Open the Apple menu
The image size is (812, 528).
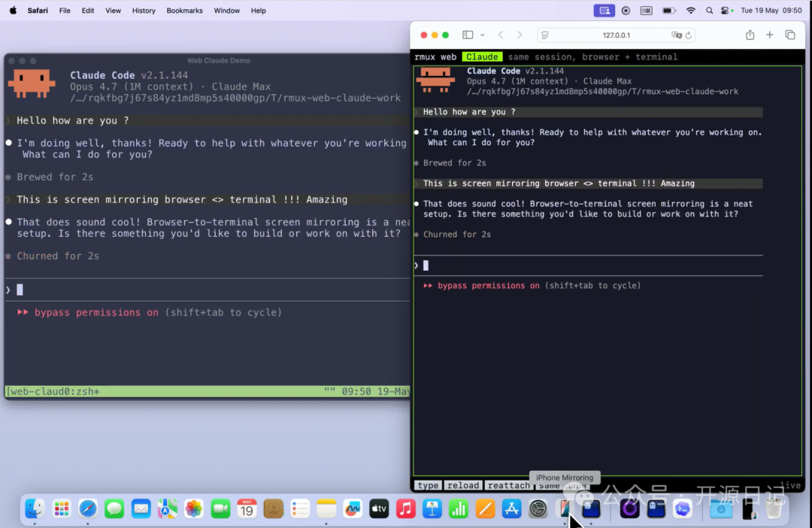(x=13, y=11)
